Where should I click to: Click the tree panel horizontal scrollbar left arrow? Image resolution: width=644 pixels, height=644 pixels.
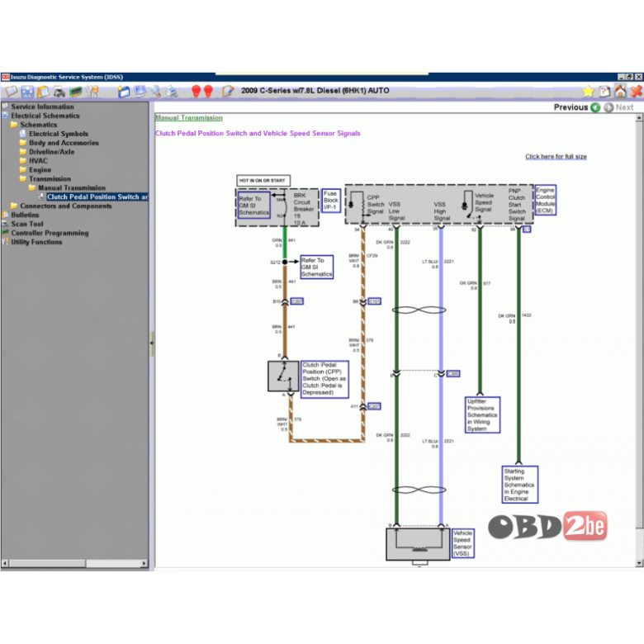click(5, 563)
